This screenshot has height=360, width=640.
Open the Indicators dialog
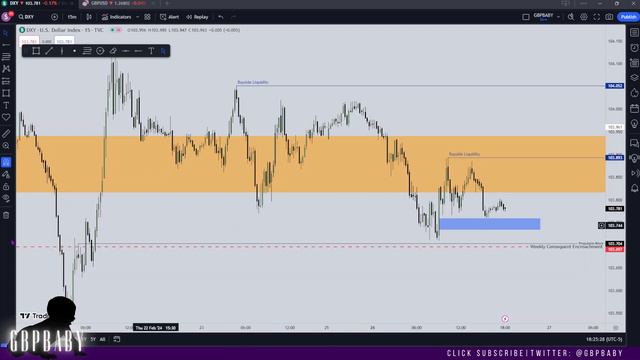coord(116,17)
